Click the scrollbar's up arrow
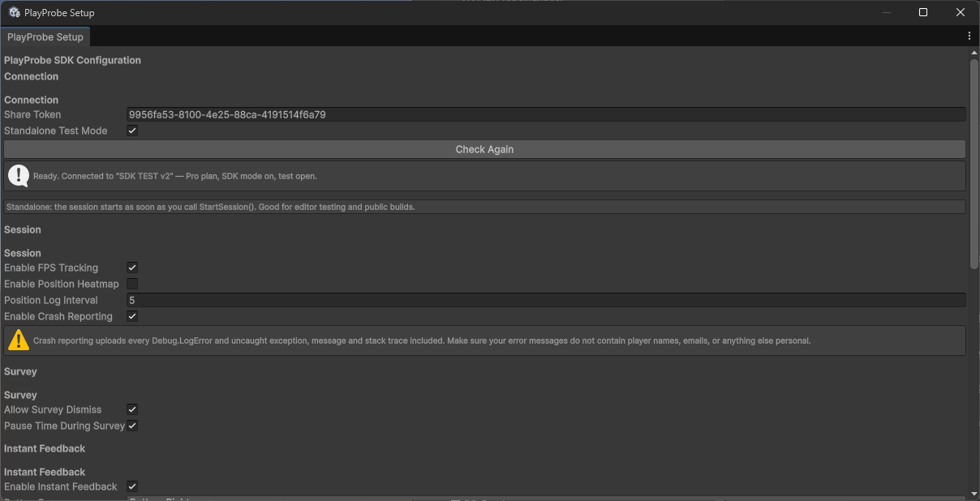 [974, 52]
